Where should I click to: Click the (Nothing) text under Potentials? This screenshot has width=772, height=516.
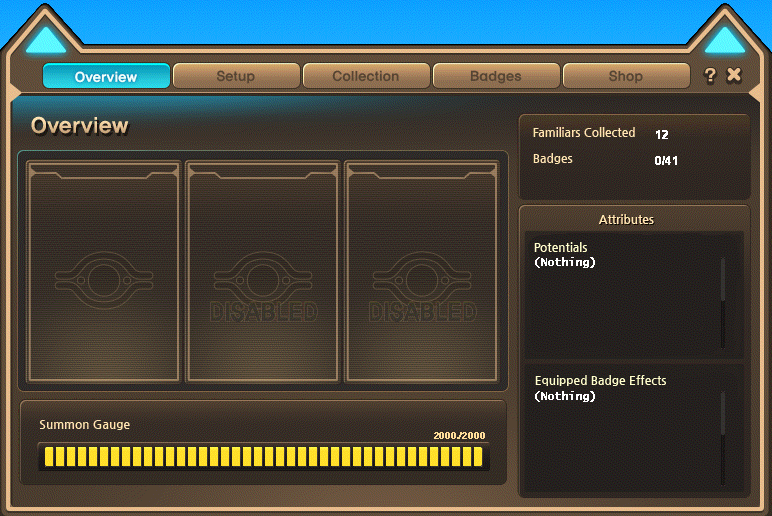pos(565,262)
